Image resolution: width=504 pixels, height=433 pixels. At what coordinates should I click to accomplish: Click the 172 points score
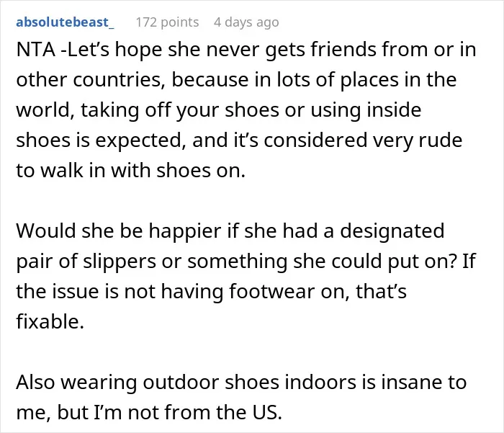(167, 22)
